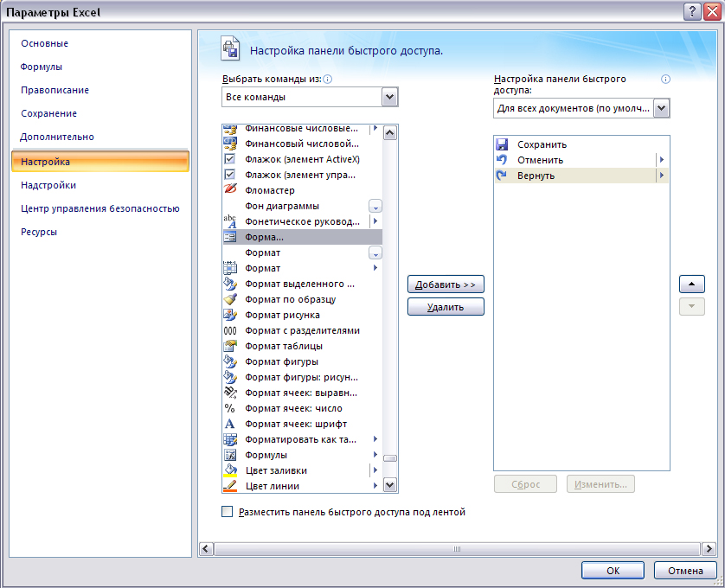Click the Вернуть redo arrow icon

502,176
